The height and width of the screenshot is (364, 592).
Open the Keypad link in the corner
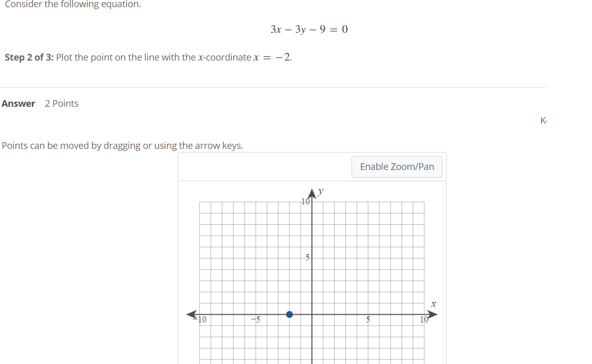click(543, 120)
